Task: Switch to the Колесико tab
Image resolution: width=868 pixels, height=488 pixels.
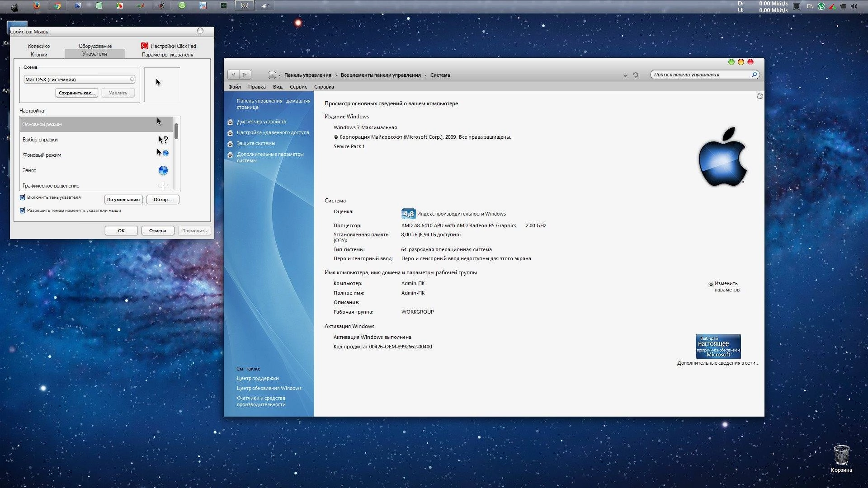Action: (x=39, y=46)
